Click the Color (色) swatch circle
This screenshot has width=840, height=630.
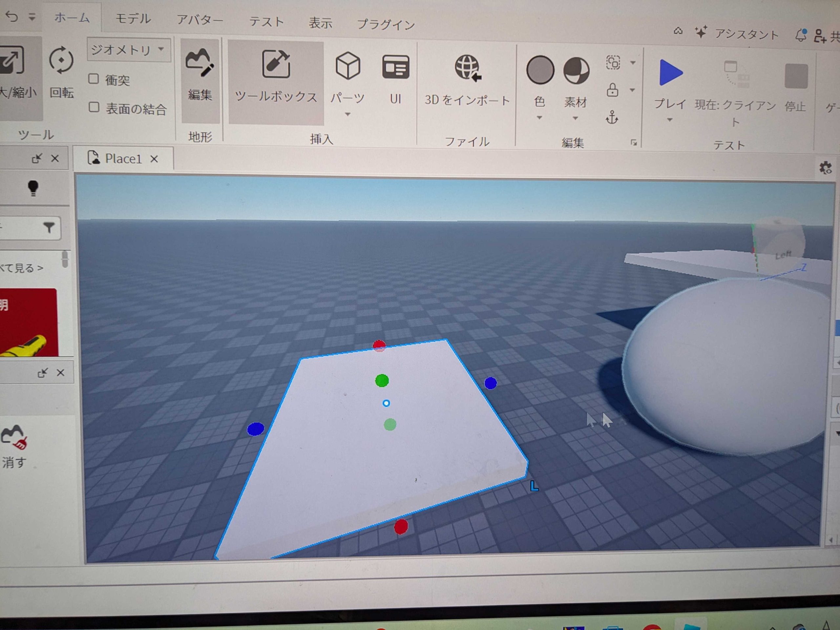point(540,70)
